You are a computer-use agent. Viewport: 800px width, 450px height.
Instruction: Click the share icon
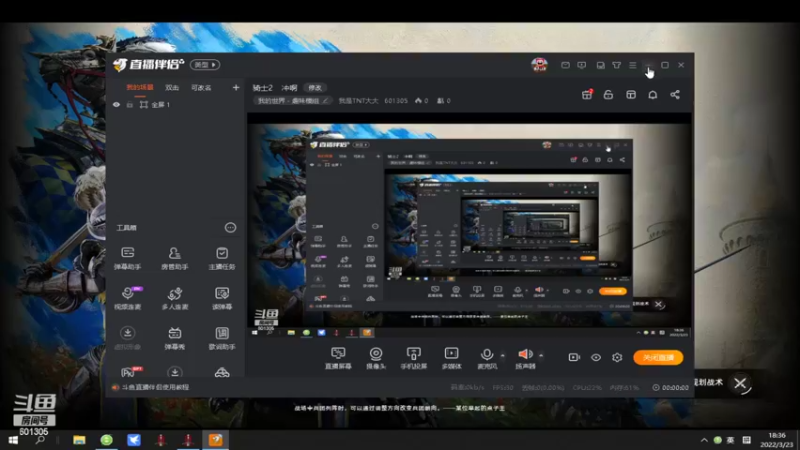[675, 95]
